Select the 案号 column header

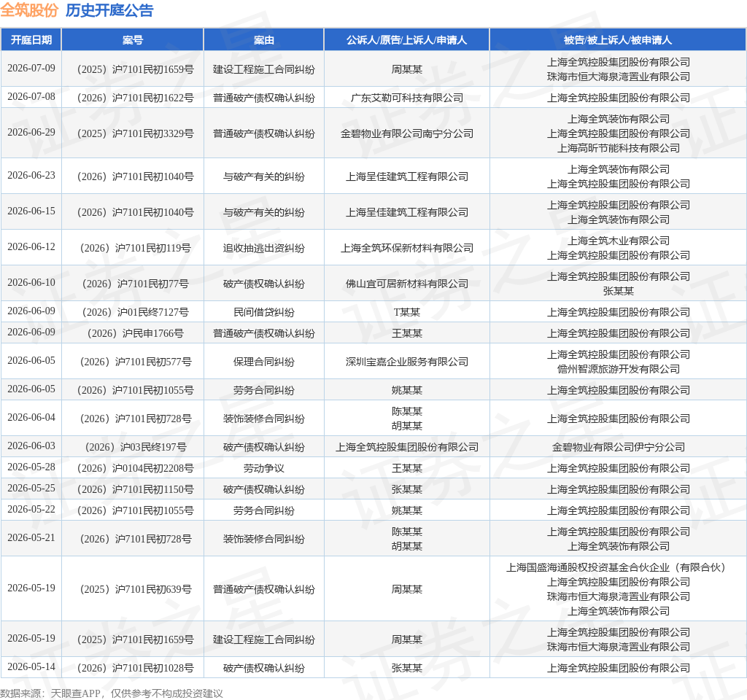point(133,40)
